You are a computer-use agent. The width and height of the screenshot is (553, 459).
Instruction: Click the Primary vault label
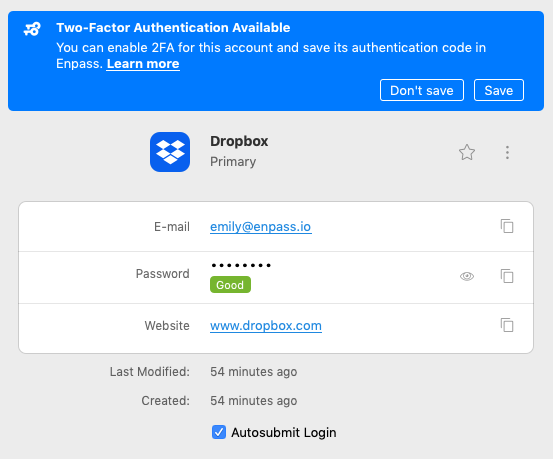coord(233,162)
